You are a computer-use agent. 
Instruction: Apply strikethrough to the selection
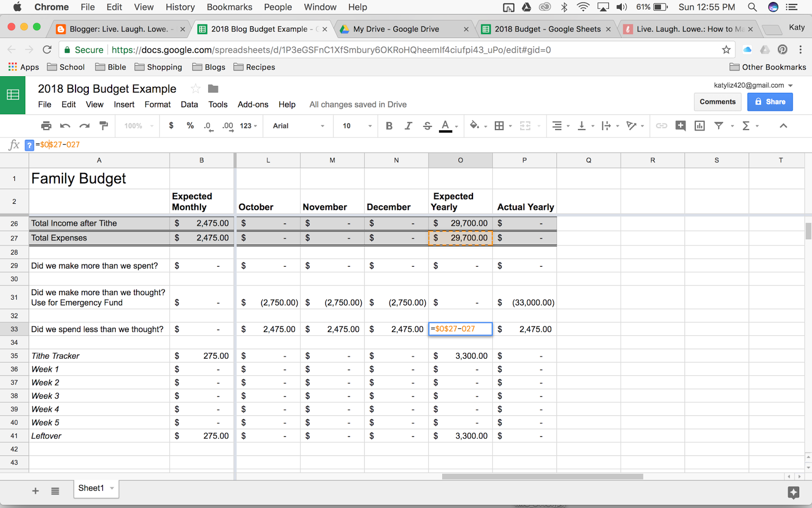[x=428, y=125]
